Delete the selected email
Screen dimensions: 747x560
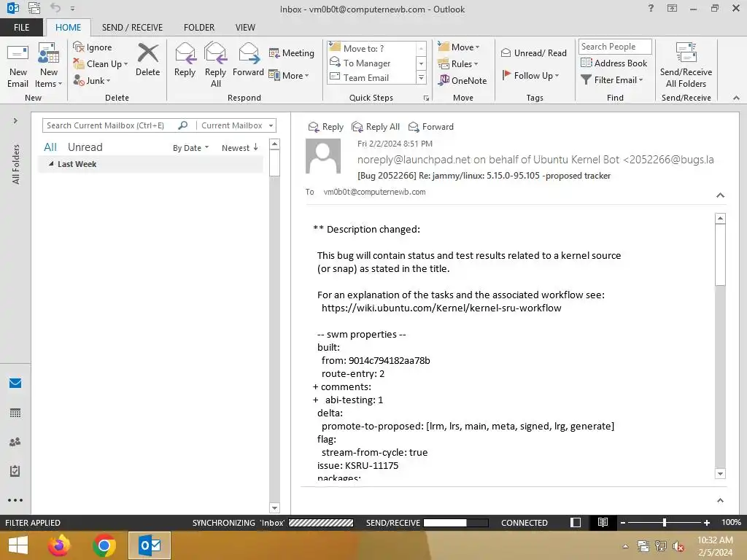147,60
